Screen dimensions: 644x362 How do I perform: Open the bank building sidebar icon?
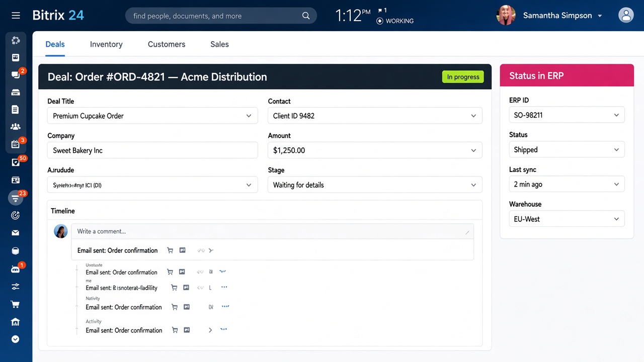point(16,322)
